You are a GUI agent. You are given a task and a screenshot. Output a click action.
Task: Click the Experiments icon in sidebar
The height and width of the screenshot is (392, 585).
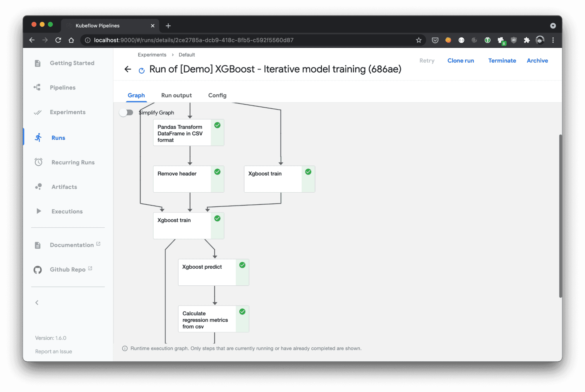(38, 113)
